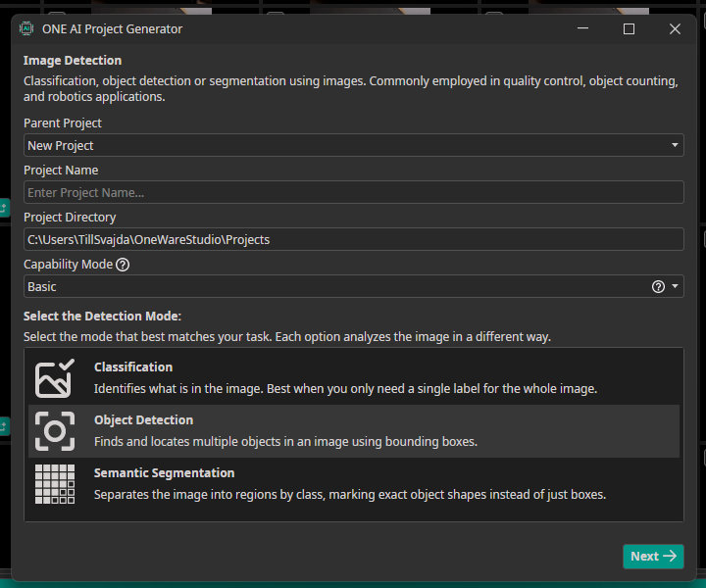Maximize the Project Generator window

tap(629, 29)
